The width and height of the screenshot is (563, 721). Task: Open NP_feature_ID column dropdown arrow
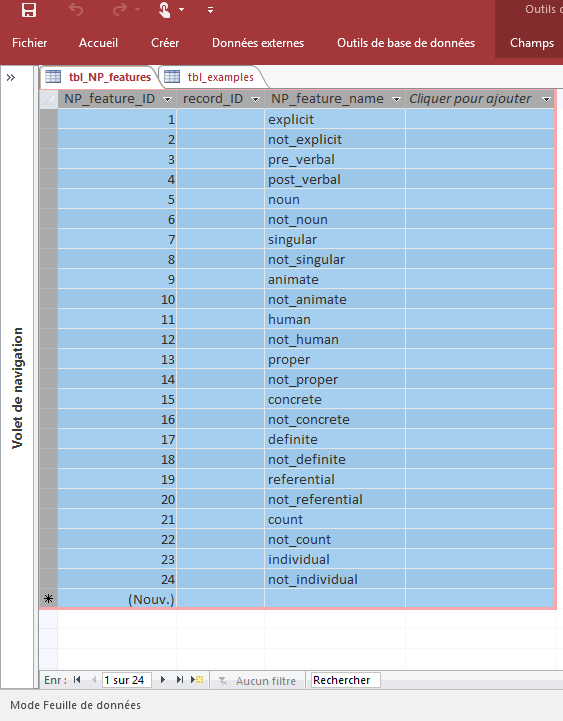coord(167,99)
